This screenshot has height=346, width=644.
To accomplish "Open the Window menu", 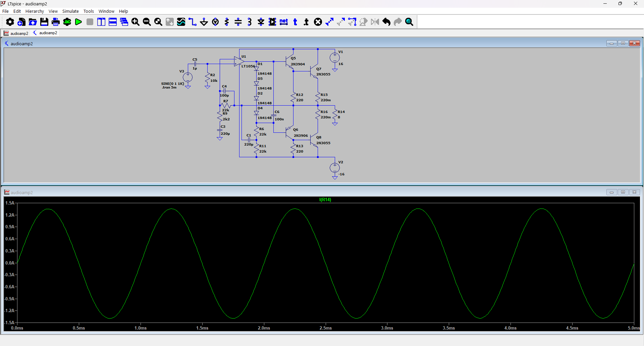I will (106, 11).
